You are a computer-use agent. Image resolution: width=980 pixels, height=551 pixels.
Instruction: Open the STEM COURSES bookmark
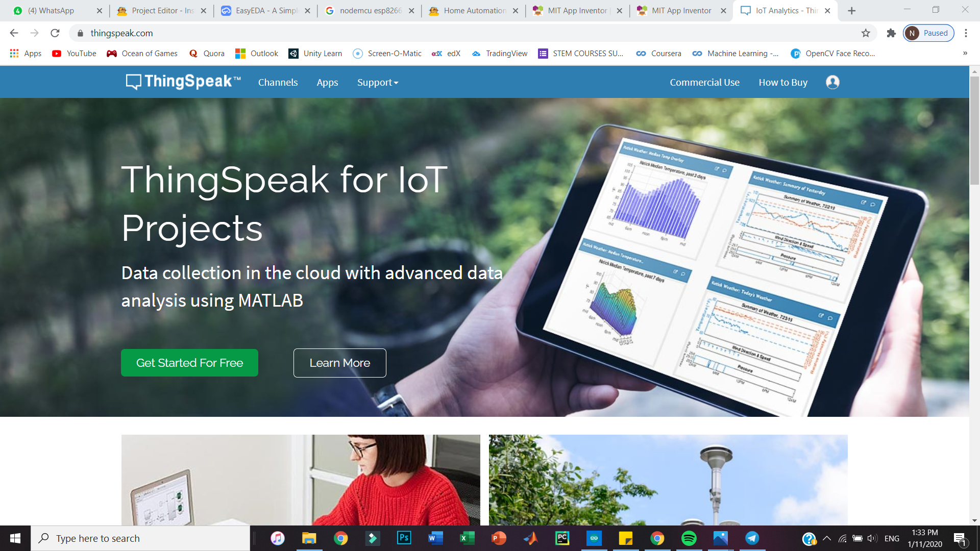[581, 54]
